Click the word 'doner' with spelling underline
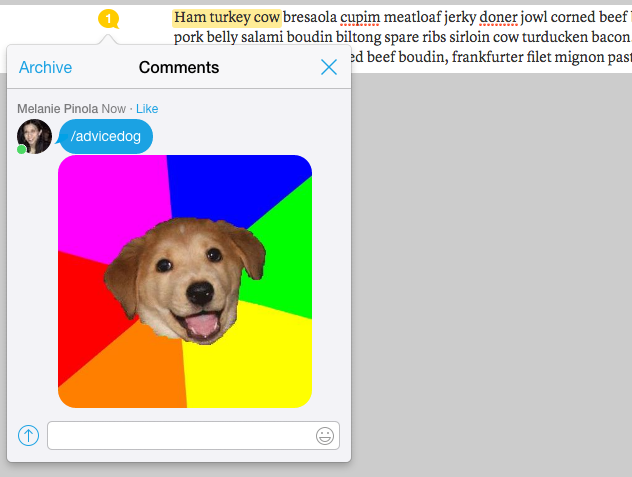This screenshot has height=477, width=632. [x=498, y=17]
